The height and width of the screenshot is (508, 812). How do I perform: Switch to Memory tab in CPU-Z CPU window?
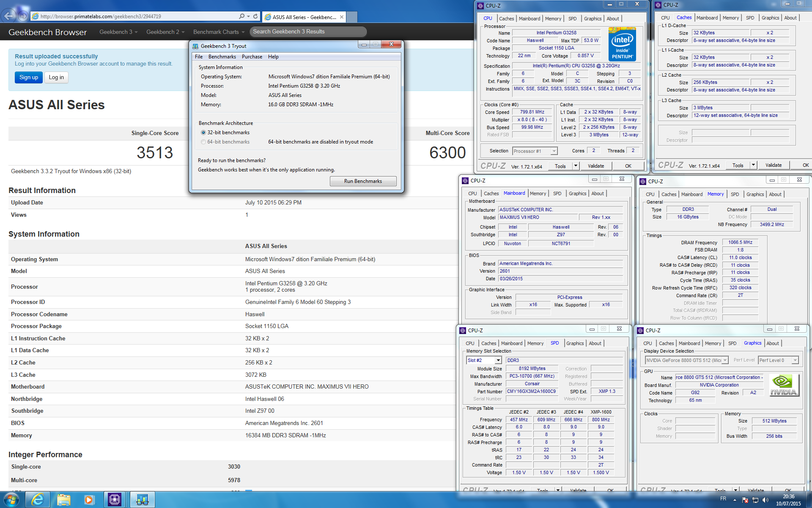click(553, 19)
